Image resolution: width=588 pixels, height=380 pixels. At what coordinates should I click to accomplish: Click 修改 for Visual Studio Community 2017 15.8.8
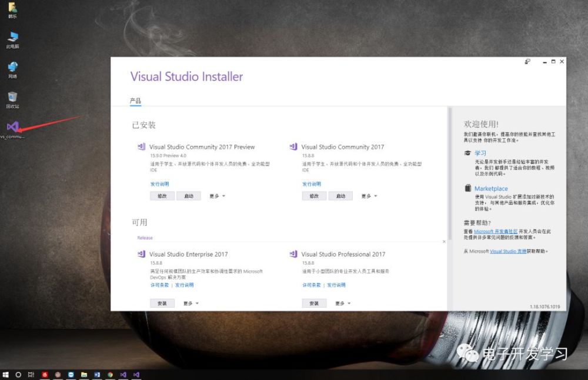[314, 196]
